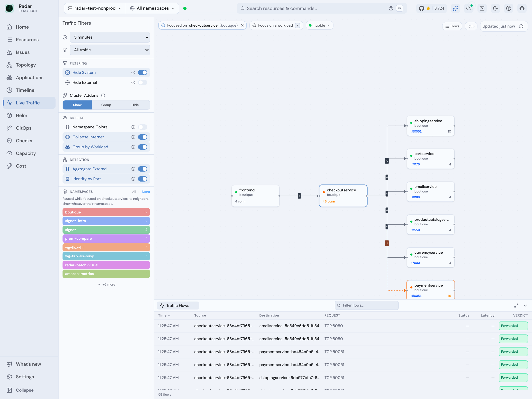
Task: Open the Helm page
Action: pos(29,115)
